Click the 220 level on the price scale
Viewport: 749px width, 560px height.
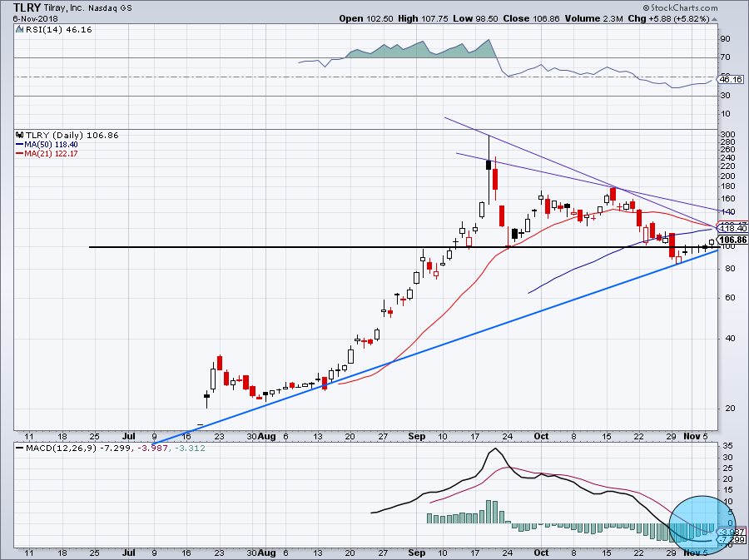tap(727, 166)
